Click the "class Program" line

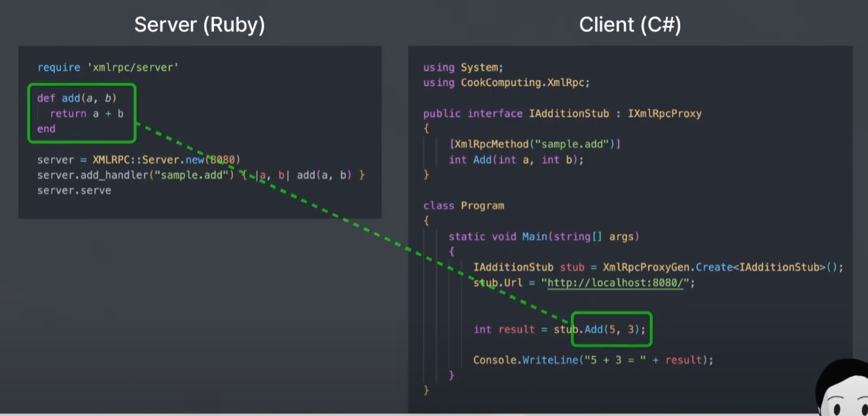click(x=463, y=205)
